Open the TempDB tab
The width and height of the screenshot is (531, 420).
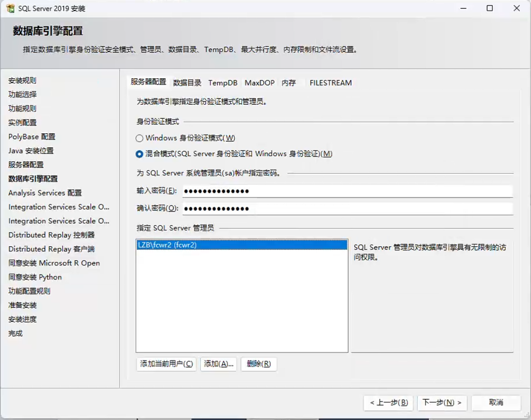222,83
